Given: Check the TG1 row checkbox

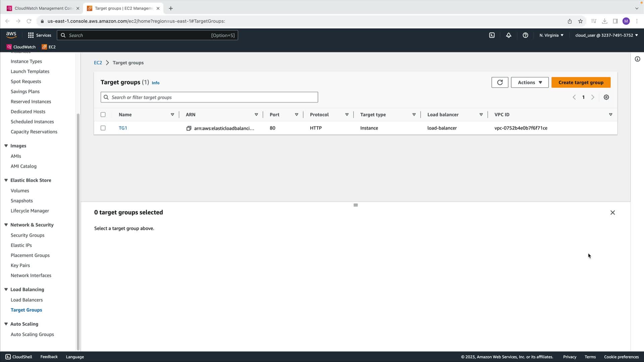Looking at the screenshot, I should [x=103, y=128].
